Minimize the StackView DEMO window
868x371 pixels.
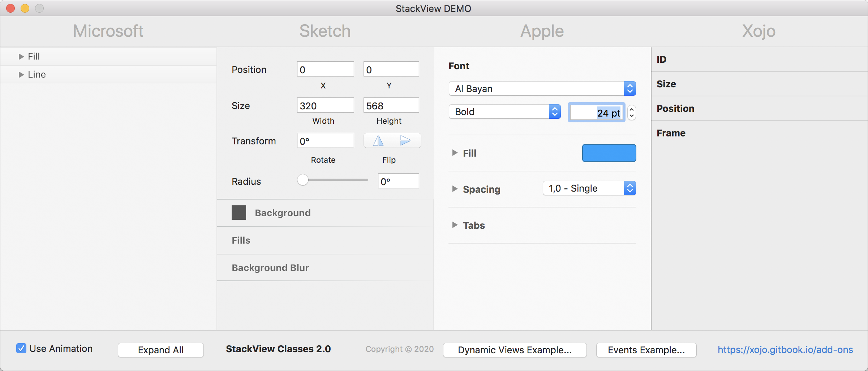(25, 8)
